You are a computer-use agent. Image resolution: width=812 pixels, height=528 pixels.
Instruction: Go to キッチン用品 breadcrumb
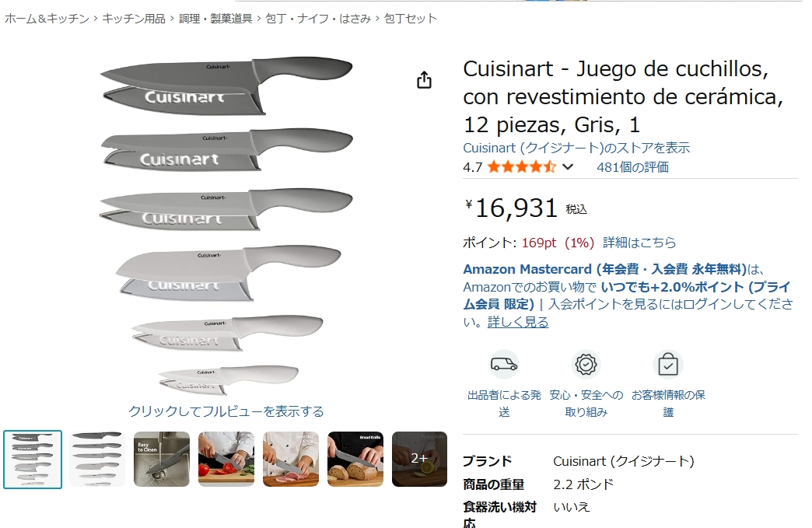coord(134,19)
